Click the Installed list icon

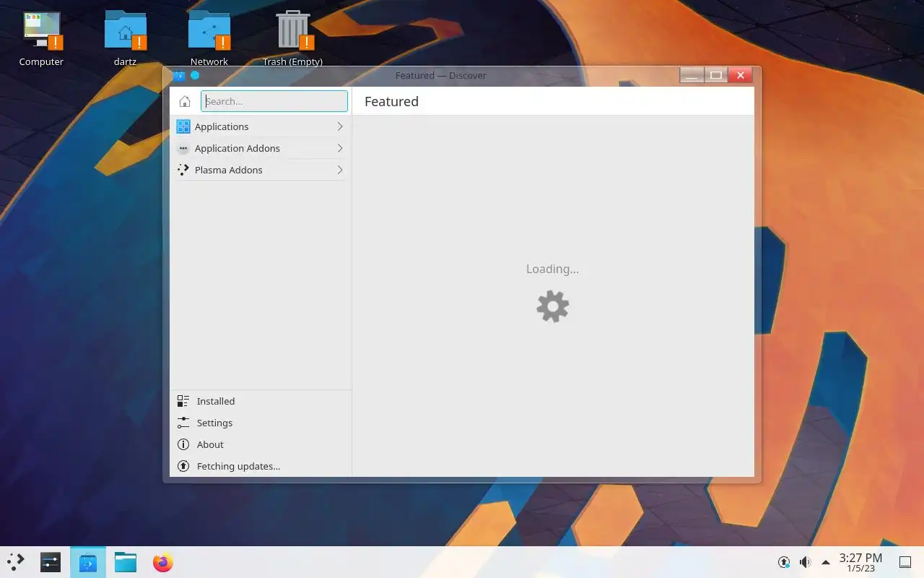click(x=183, y=401)
